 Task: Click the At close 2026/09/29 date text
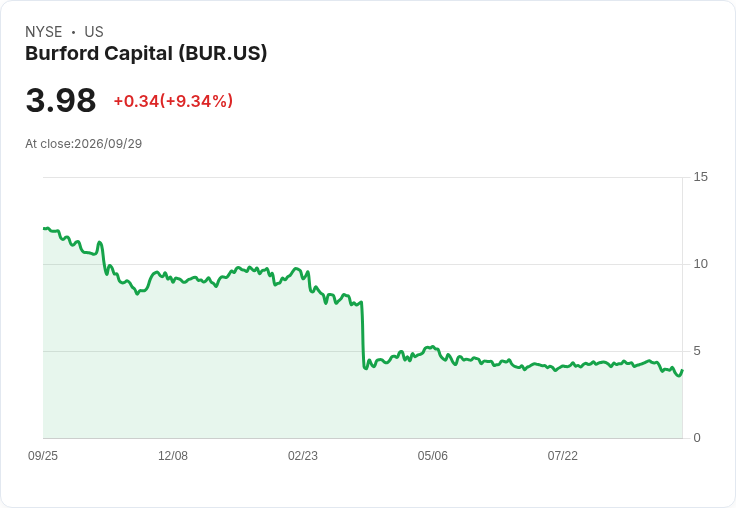pos(84,144)
